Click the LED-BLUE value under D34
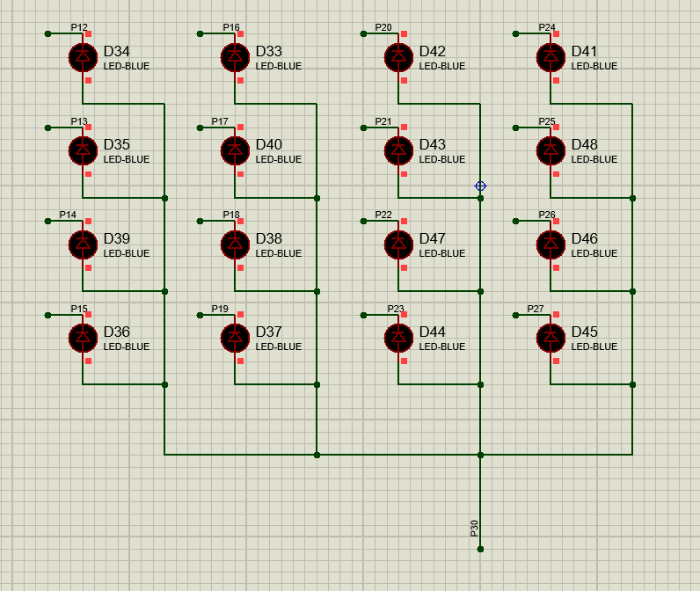The width and height of the screenshot is (700, 591). tap(127, 66)
